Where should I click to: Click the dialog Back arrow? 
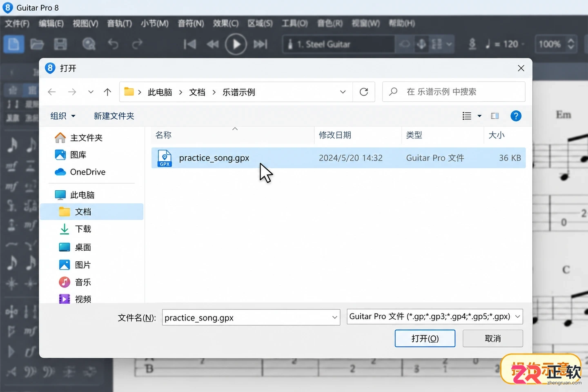pyautogui.click(x=52, y=92)
